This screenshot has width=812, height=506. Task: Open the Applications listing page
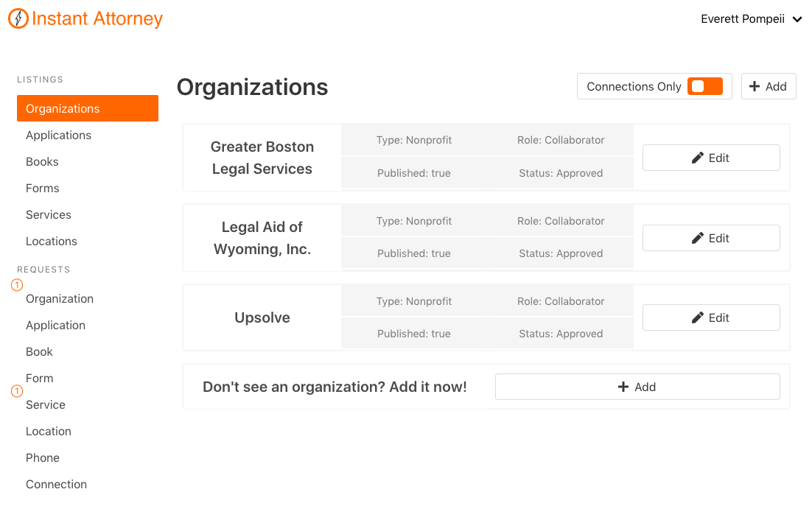click(x=58, y=135)
